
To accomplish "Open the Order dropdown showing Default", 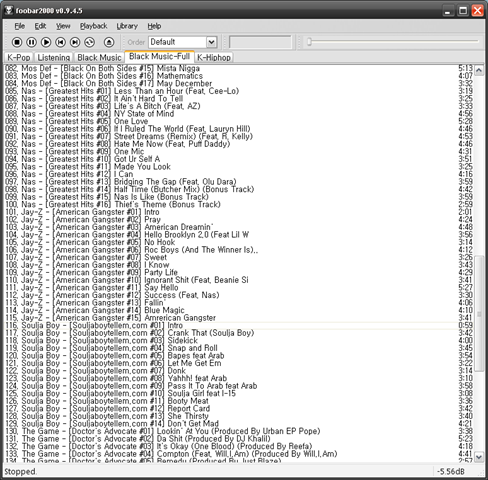I will [183, 42].
